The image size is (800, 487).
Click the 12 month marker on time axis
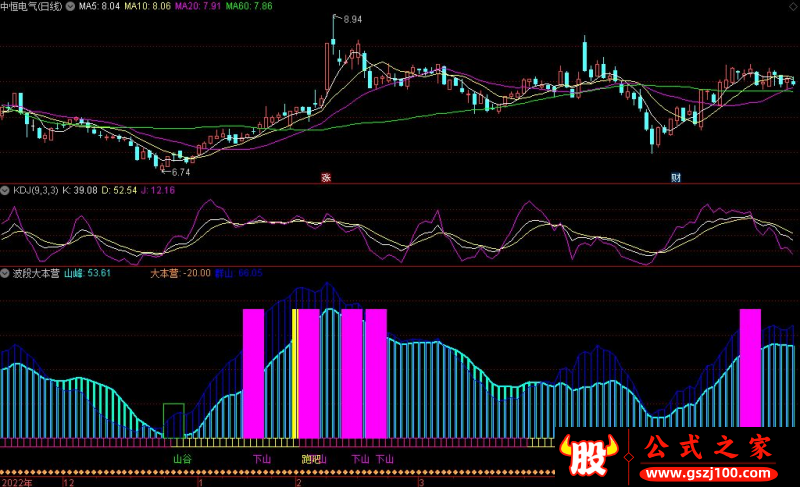(68, 481)
